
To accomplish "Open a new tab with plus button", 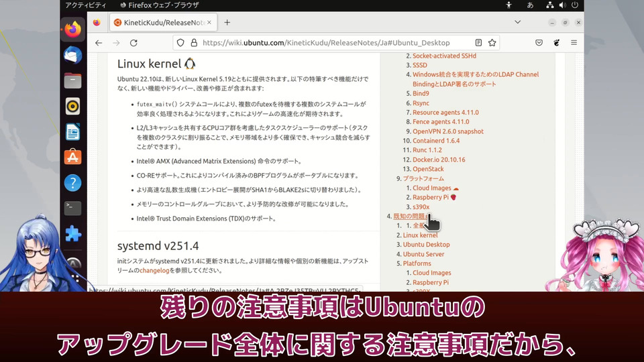I will 227,23.
